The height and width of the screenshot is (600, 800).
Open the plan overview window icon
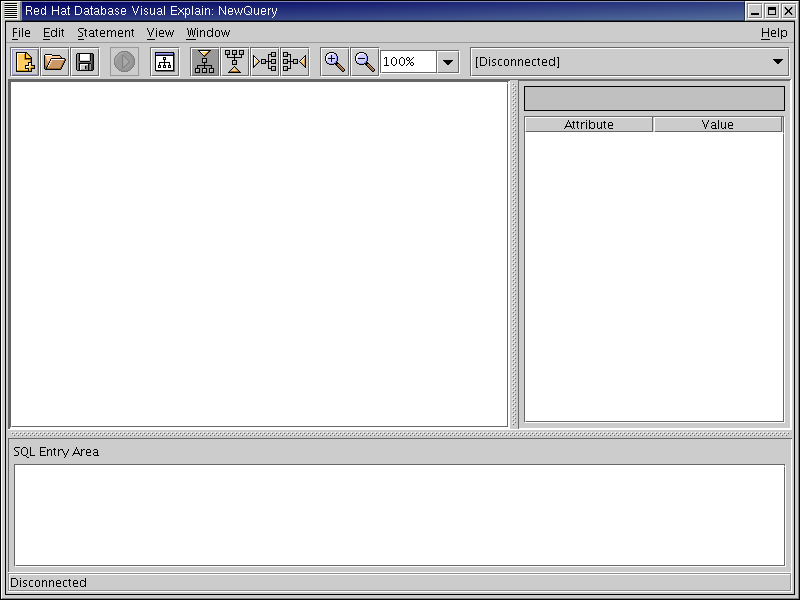click(164, 62)
